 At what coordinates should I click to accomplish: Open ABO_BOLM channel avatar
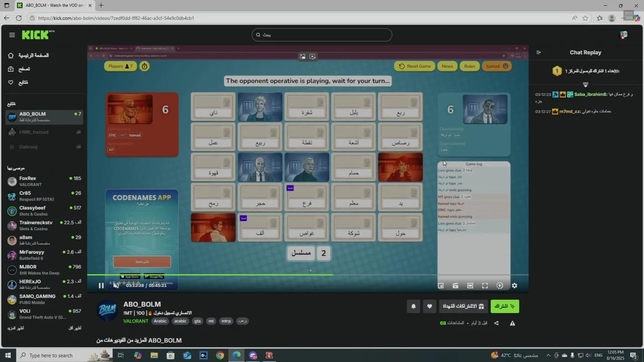[107, 310]
